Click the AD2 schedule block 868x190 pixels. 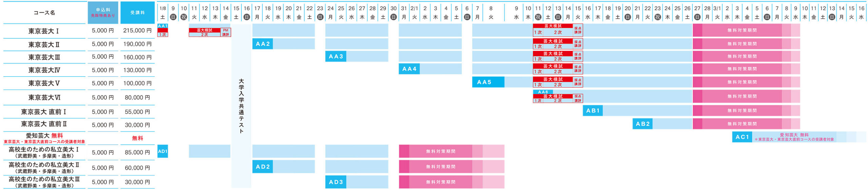(262, 167)
